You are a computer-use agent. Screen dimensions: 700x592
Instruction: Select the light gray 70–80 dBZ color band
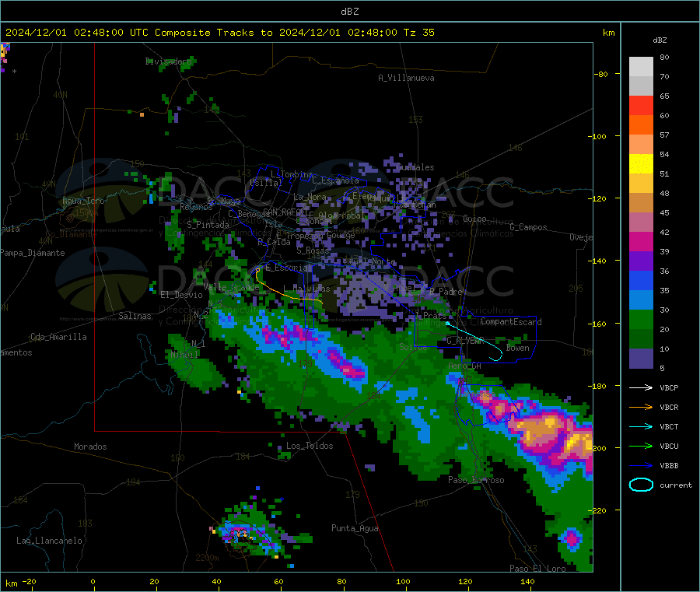pyautogui.click(x=641, y=67)
